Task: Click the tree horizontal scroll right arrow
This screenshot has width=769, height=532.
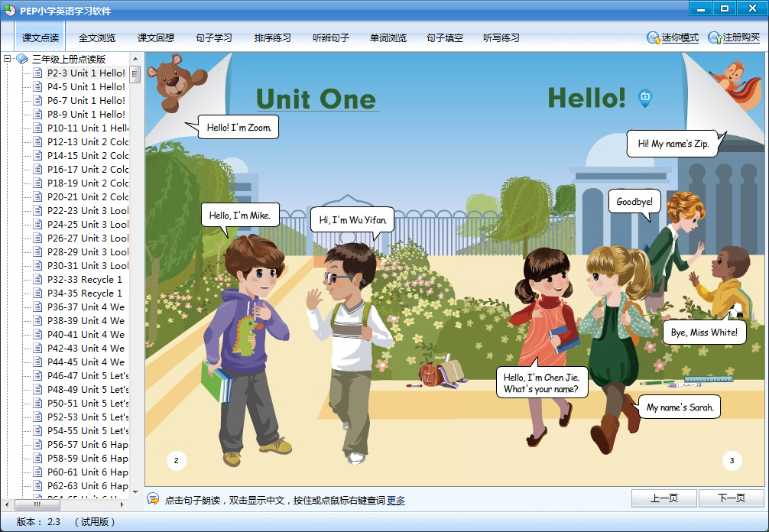Action: tap(122, 505)
